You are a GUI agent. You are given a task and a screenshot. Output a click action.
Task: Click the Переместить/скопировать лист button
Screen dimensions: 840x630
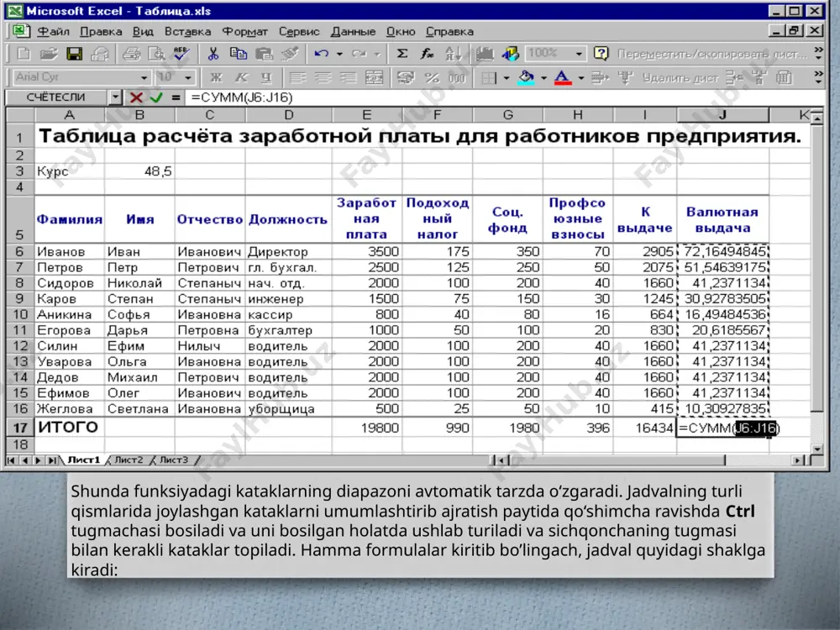(x=712, y=54)
